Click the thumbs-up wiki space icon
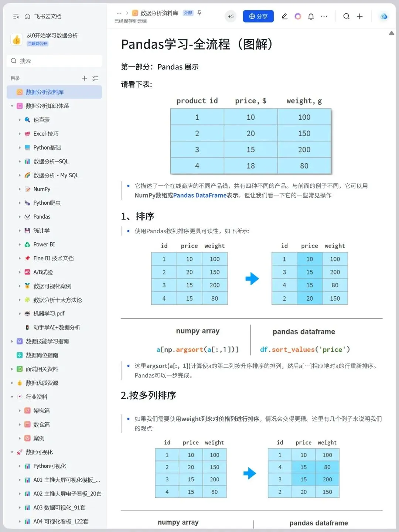Viewport: 399px width, 532px height. click(x=17, y=39)
